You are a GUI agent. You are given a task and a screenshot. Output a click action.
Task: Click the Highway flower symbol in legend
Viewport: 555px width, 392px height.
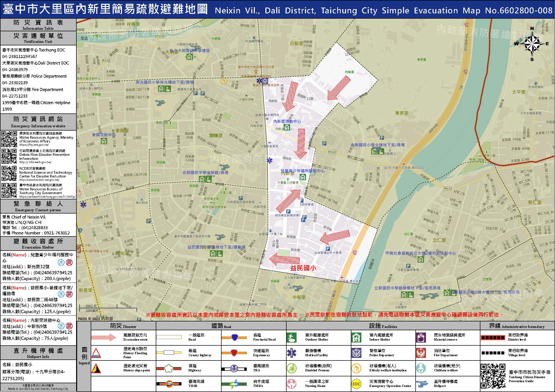click(x=169, y=369)
